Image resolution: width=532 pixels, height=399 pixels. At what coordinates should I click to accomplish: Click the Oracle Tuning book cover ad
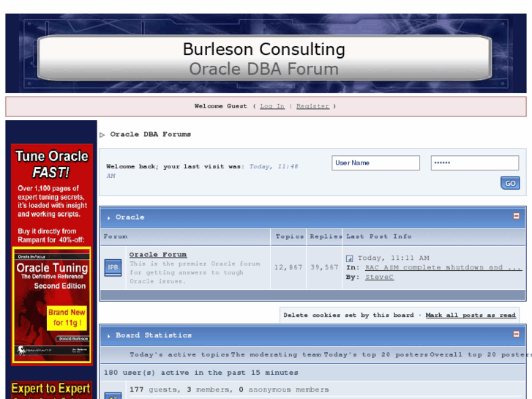click(51, 305)
